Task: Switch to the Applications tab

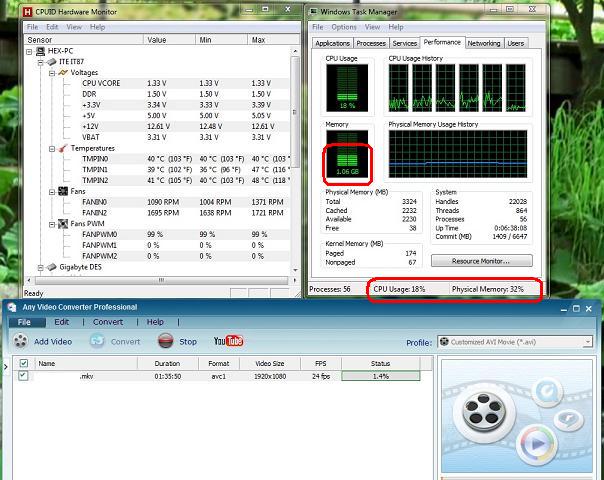Action: [x=332, y=44]
